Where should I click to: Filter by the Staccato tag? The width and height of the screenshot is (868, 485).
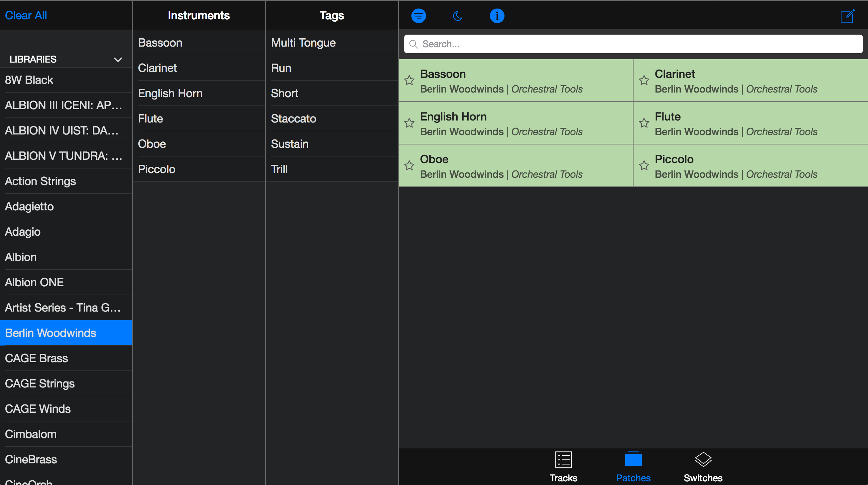(x=293, y=119)
